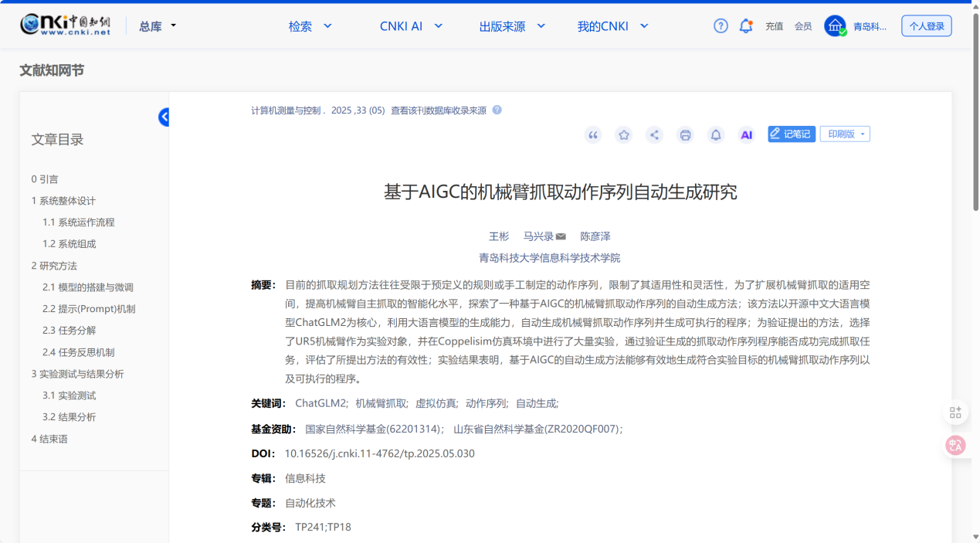Expand the 印刷版 dropdown
Screen dimensions: 980x543
point(845,134)
